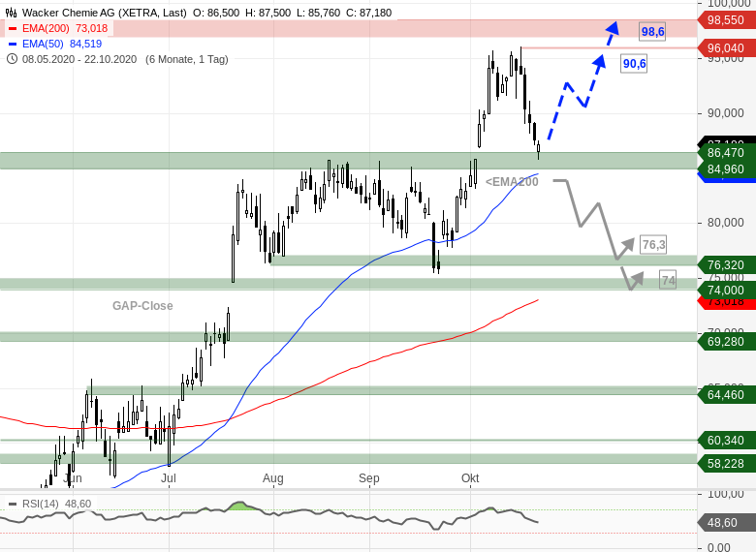Screen dimensions: 756x552
Task: Click the candlestick chart-type icon beside Wacker Chemie
Action: click(11, 13)
